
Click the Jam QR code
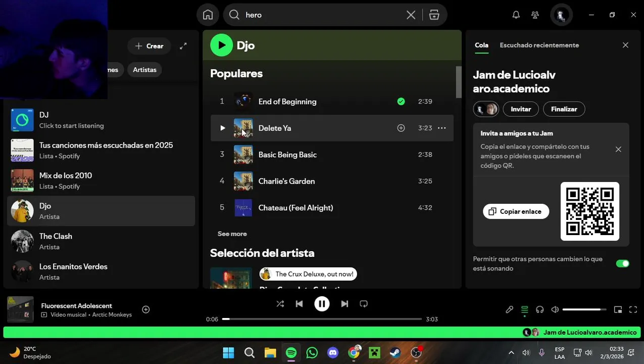coord(589,211)
